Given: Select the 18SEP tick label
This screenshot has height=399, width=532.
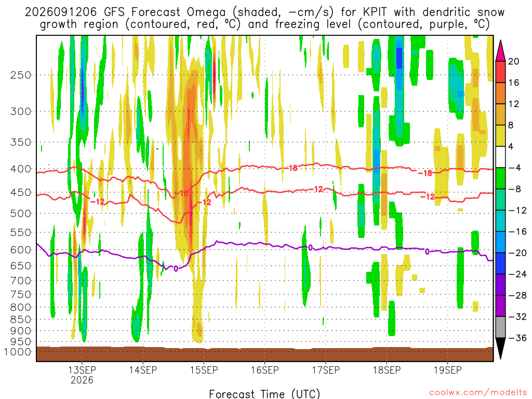Looking at the screenshot, I should [387, 370].
